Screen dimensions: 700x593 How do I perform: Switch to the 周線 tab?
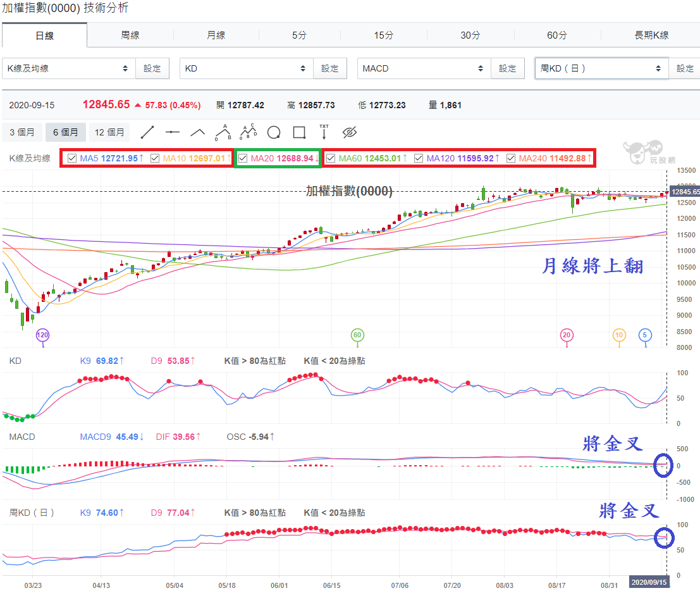(130, 35)
